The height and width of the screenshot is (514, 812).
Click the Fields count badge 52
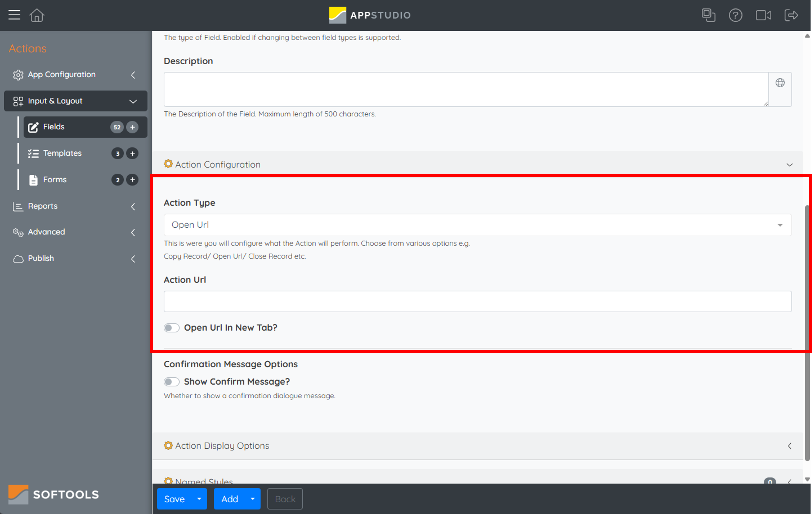[x=117, y=127]
